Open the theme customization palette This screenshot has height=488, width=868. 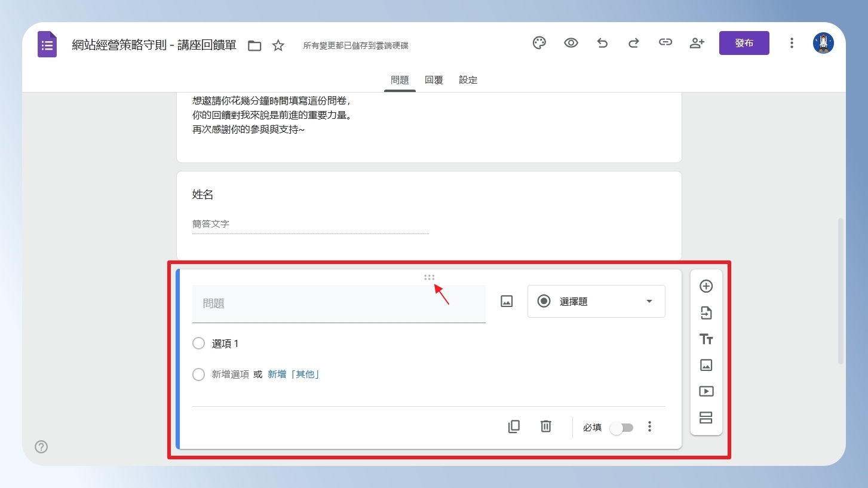539,43
